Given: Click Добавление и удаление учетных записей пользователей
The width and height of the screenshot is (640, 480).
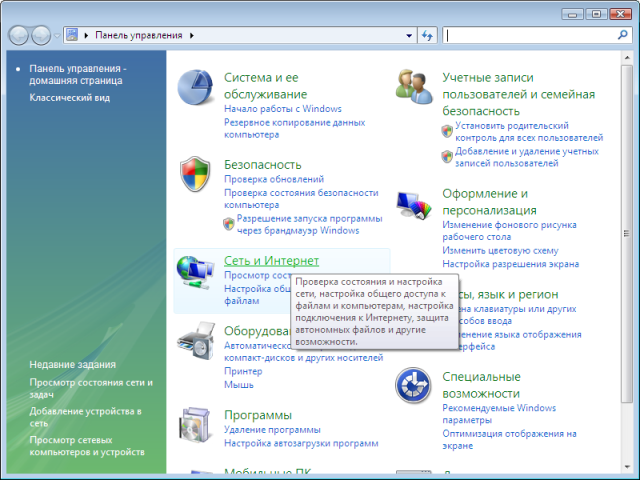Looking at the screenshot, I should (527, 157).
